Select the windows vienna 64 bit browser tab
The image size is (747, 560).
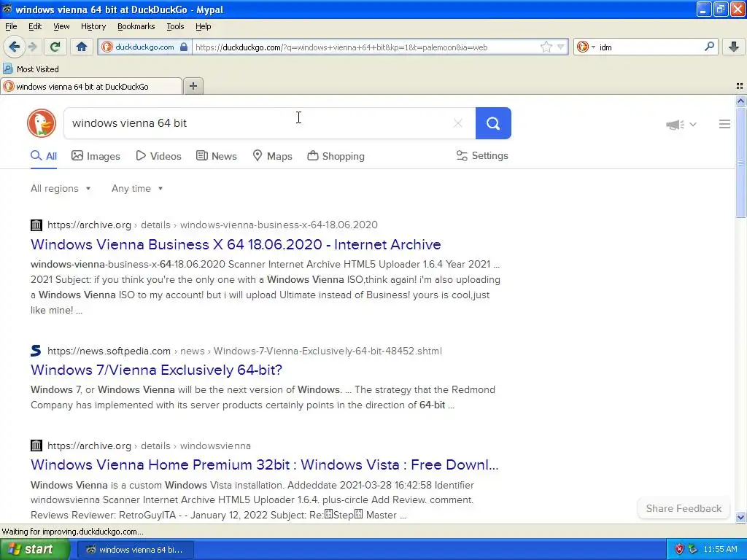(x=91, y=87)
